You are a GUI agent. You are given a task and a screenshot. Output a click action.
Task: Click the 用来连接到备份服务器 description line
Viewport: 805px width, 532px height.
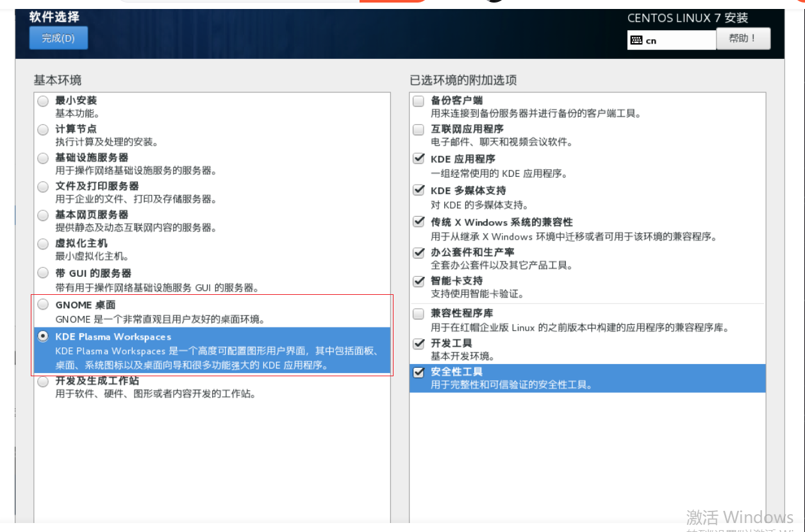tap(536, 113)
